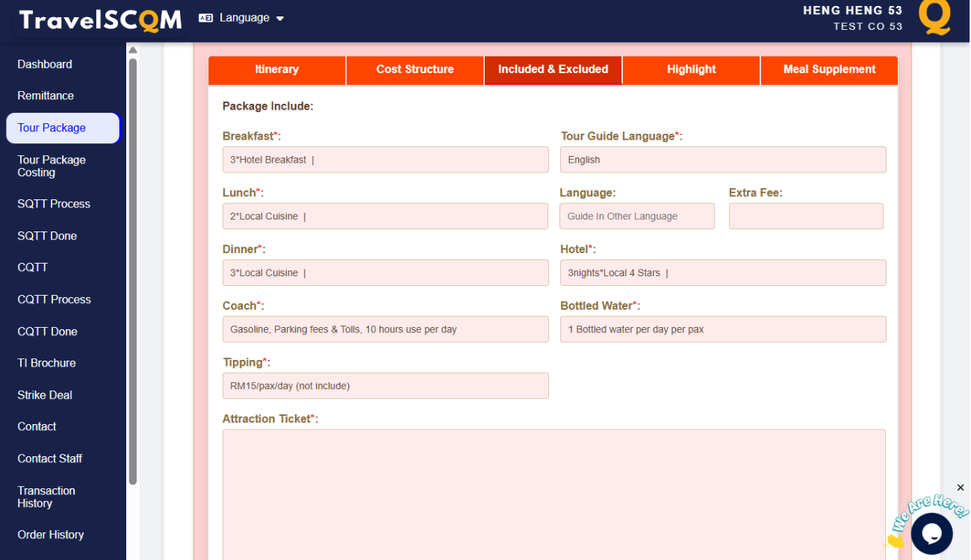Go to the Meal Supplement tab

point(829,69)
